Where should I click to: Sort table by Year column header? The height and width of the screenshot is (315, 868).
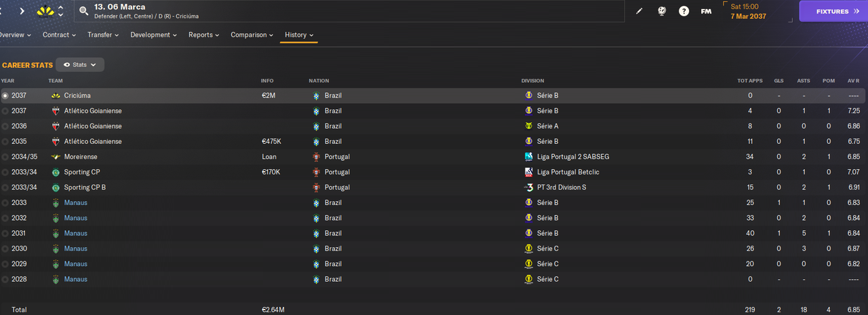coord(7,81)
